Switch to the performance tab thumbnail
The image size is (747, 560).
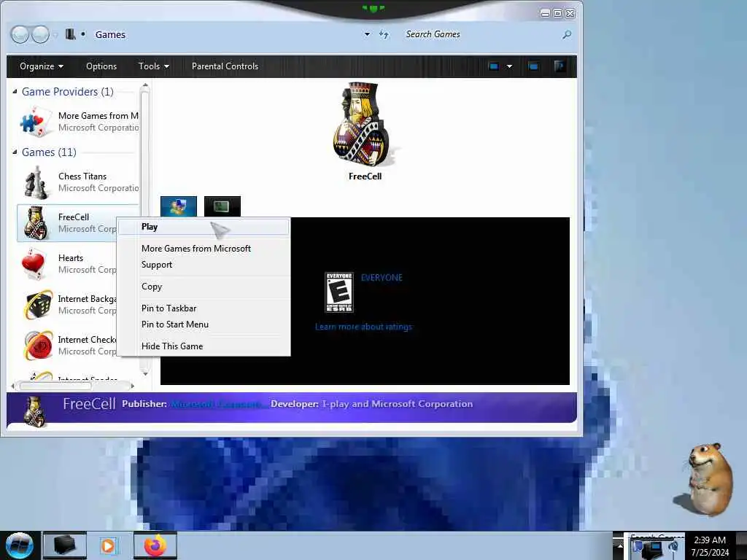222,206
